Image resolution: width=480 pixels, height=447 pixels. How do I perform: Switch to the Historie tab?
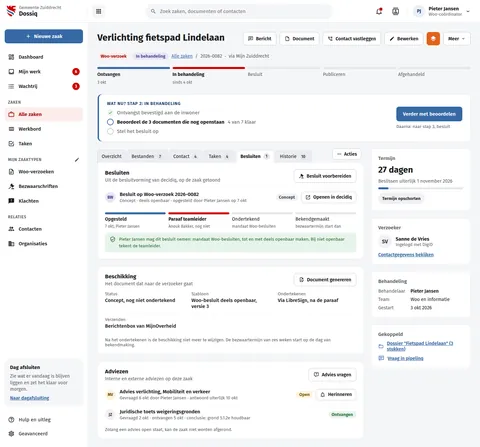(x=293, y=156)
